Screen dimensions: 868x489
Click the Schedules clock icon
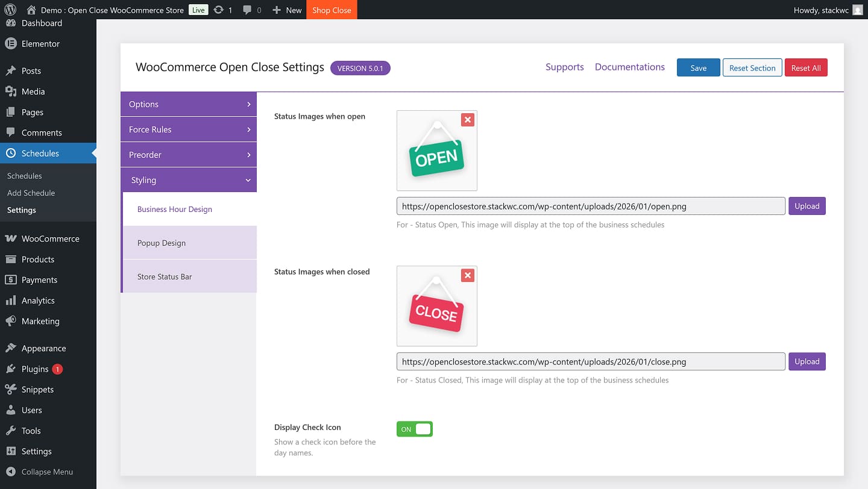[10, 153]
